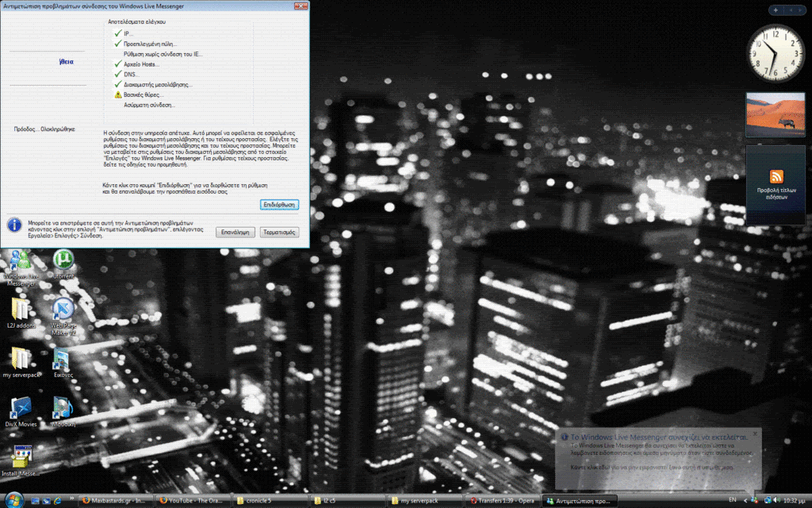The height and width of the screenshot is (508, 812).
Task: Click the desert slideshow picture gadget
Action: tap(775, 115)
